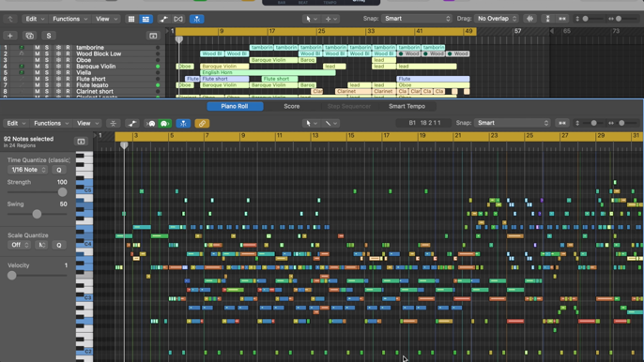Toggle green MIDI Out button in Piano Roll
Screen dimensions: 644x362
tap(164, 124)
